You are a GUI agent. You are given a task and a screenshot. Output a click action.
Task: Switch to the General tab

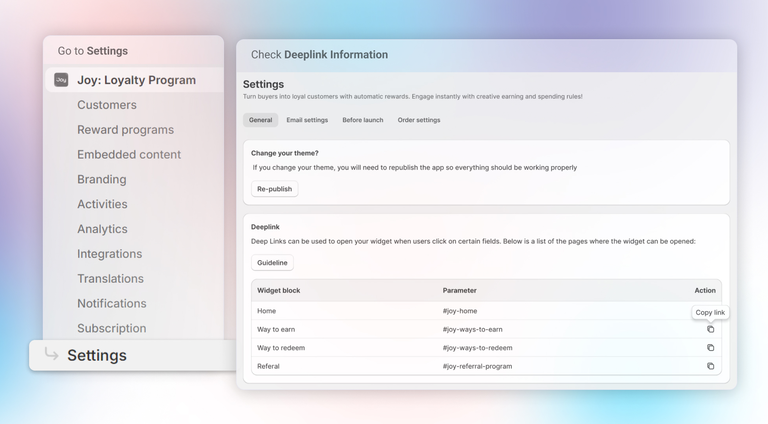tap(260, 120)
